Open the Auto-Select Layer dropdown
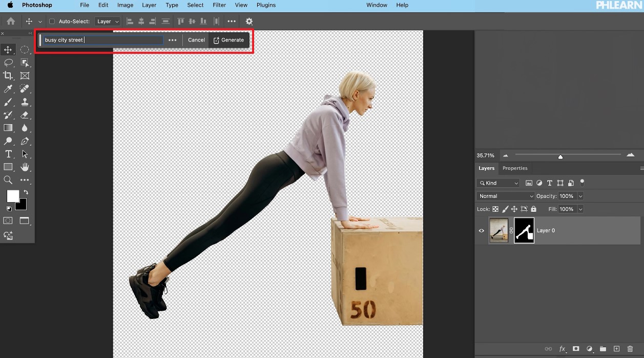Image resolution: width=644 pixels, height=358 pixels. [108, 22]
